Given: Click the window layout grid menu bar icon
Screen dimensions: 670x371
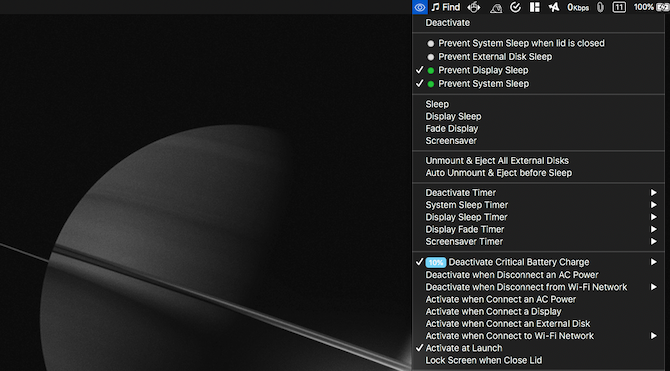Looking at the screenshot, I should [x=535, y=7].
